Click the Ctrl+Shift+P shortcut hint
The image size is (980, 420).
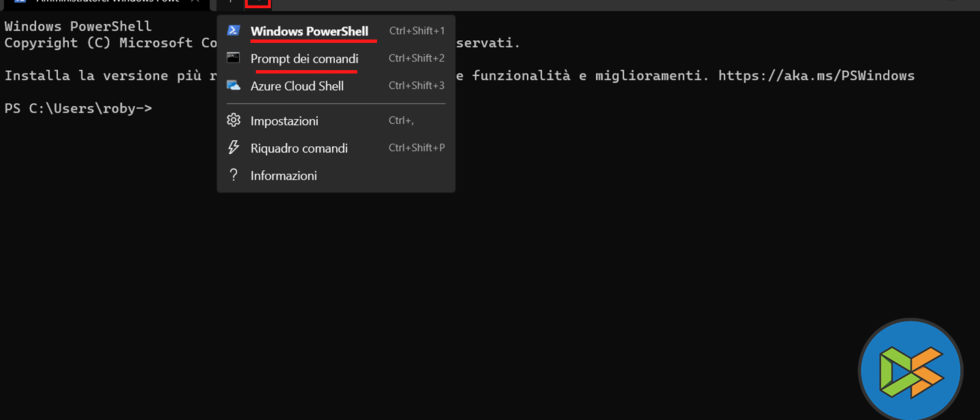[416, 148]
